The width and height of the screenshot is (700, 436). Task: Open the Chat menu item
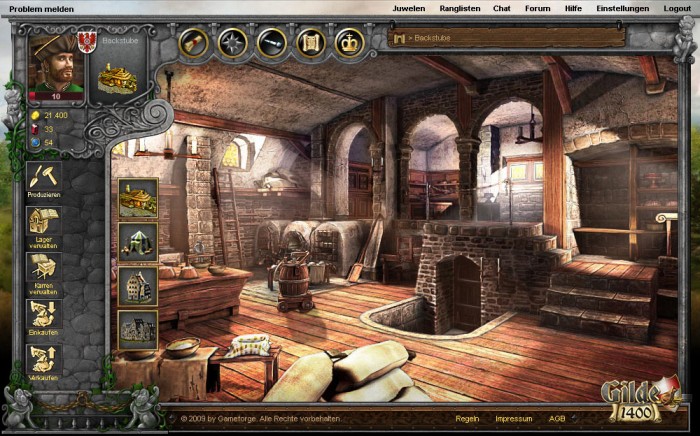pos(502,8)
